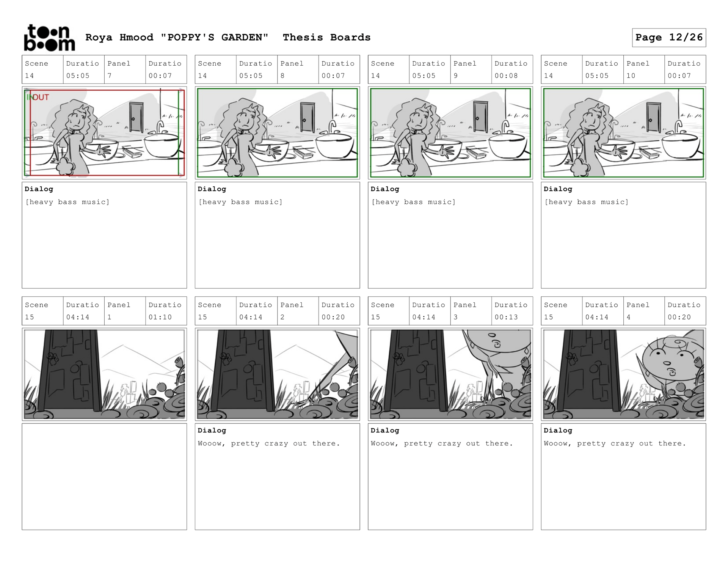Select Scene 15 Panel 4 bug character thumbnail
The height and width of the screenshot is (563, 728).
pyautogui.click(x=623, y=374)
